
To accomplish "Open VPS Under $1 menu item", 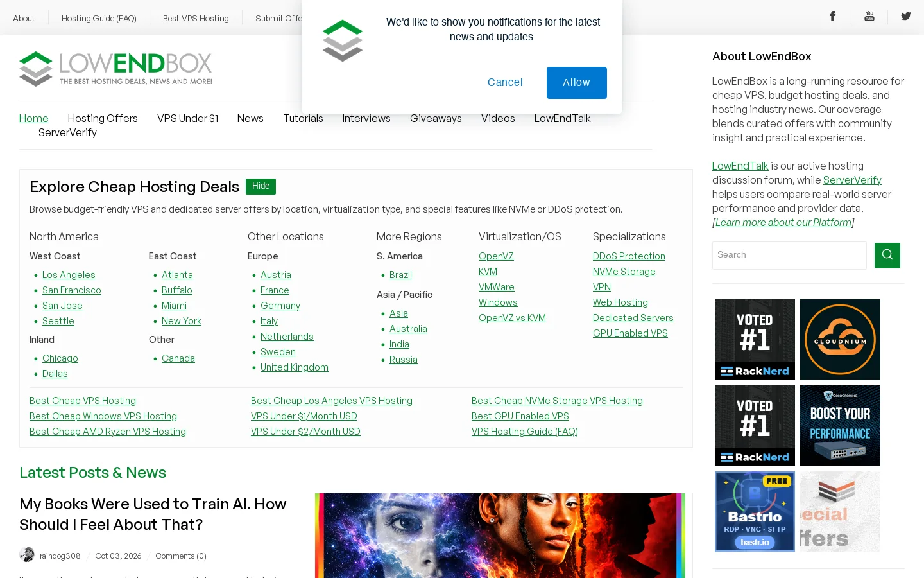I will [187, 119].
